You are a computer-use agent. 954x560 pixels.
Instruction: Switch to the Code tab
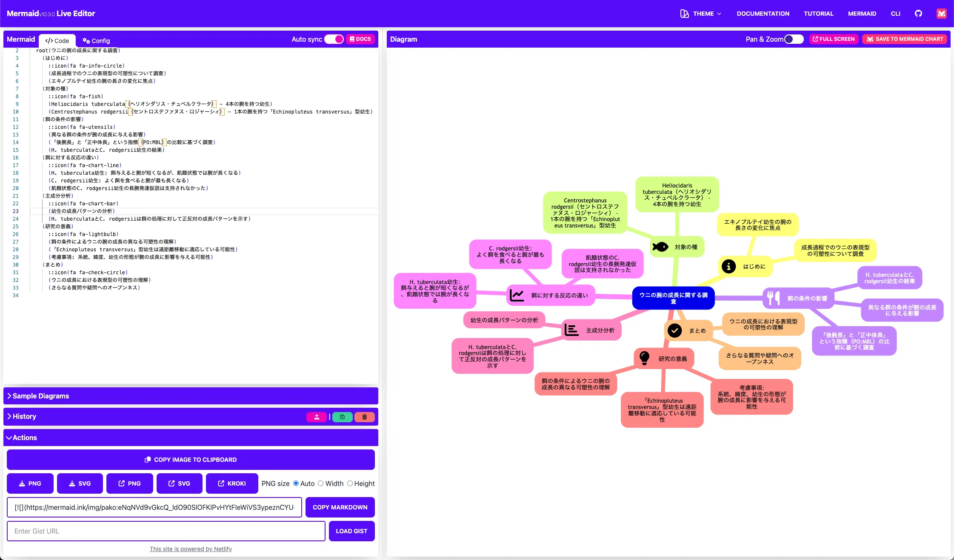tap(57, 41)
